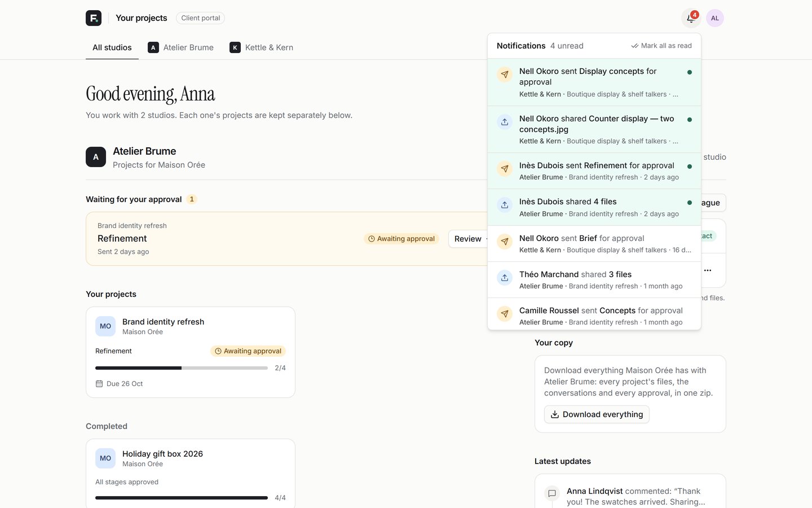Open notification 'Nell Okoro shared Counter display — two concepts.jpg'
812x508 pixels.
(594, 129)
